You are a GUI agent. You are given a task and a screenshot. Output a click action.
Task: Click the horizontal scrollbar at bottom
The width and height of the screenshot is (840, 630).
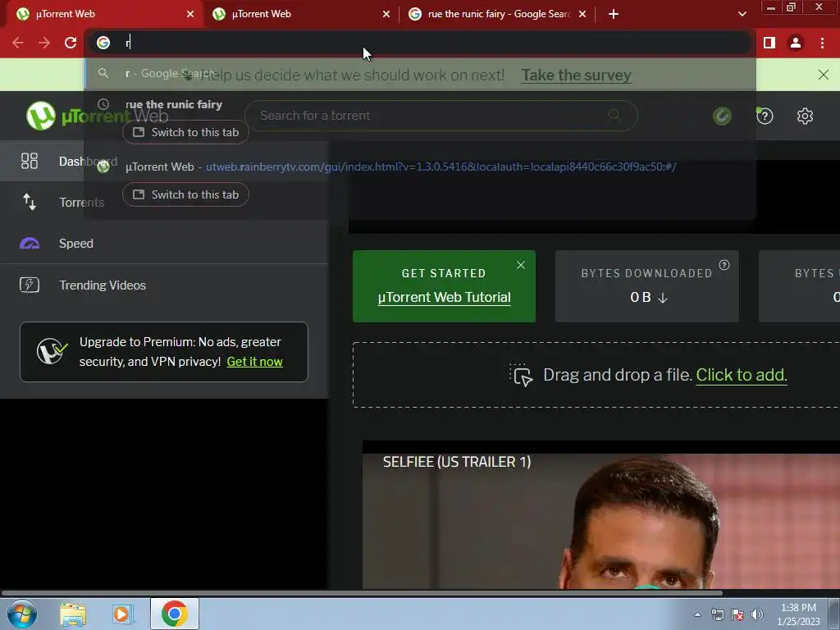(362, 593)
